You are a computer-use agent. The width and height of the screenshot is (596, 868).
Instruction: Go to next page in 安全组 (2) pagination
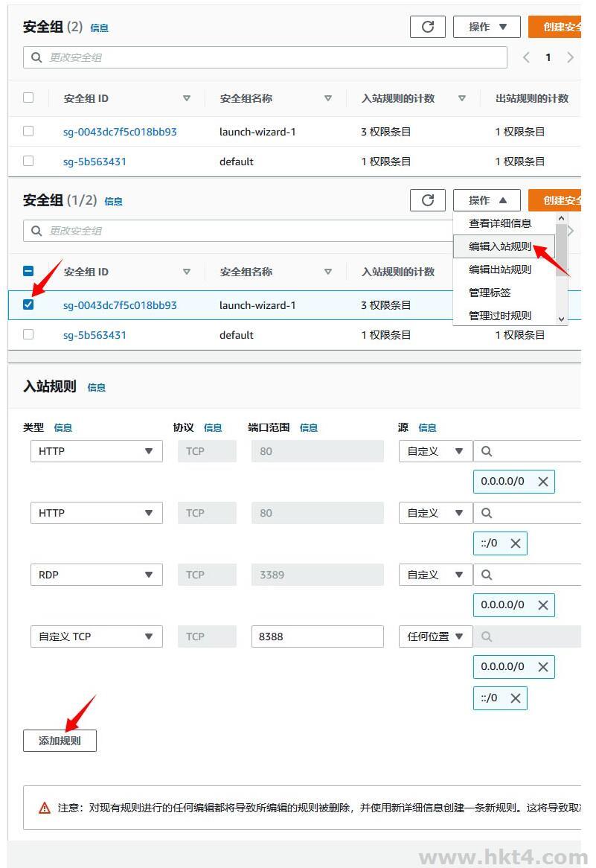point(570,57)
